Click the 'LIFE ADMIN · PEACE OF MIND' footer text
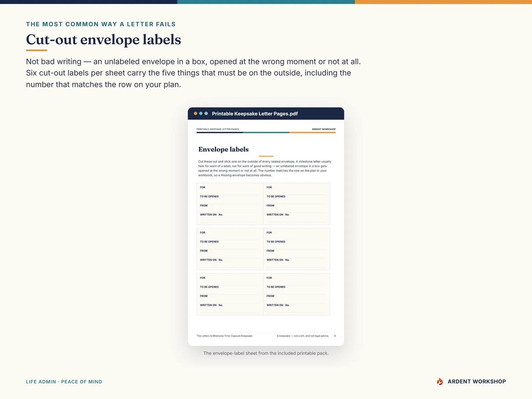Viewport: 532px width, 399px height. (x=64, y=382)
